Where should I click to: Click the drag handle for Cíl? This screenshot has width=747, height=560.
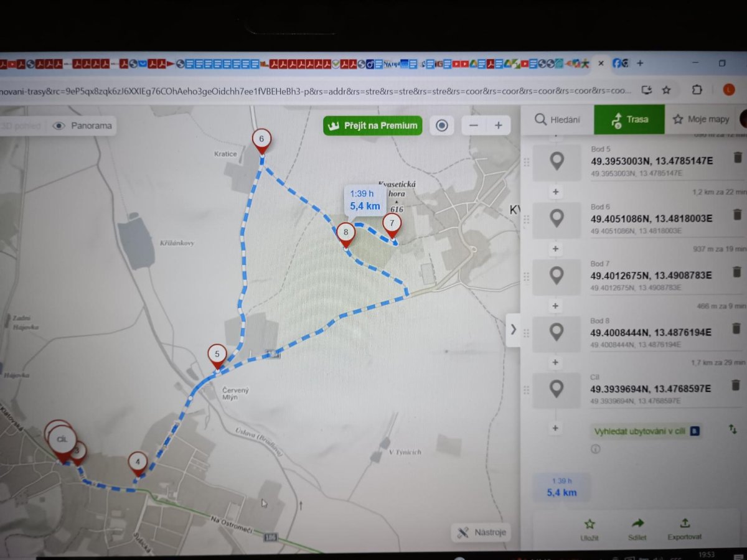tap(526, 390)
